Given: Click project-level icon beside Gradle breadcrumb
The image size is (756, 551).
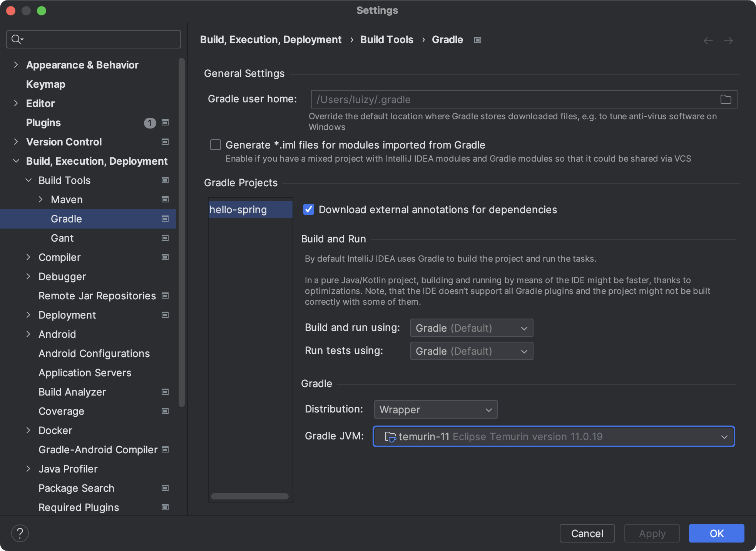Looking at the screenshot, I should pos(478,40).
